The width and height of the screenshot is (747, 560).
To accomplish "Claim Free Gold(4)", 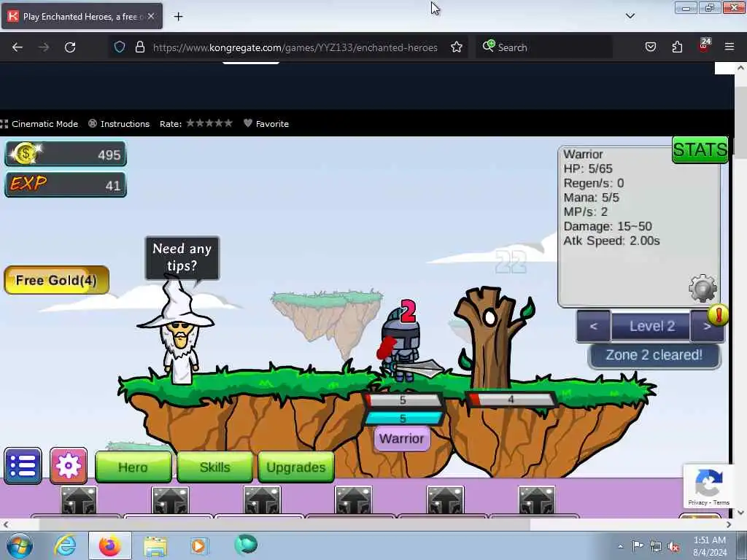I will 57,280.
